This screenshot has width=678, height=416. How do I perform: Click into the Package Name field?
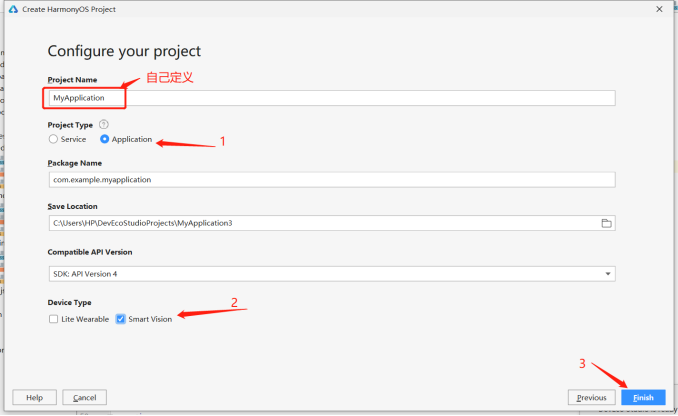[x=332, y=179]
